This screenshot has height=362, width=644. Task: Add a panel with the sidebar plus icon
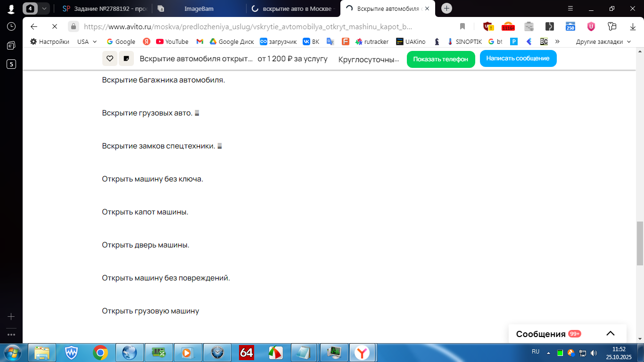pos(11,317)
